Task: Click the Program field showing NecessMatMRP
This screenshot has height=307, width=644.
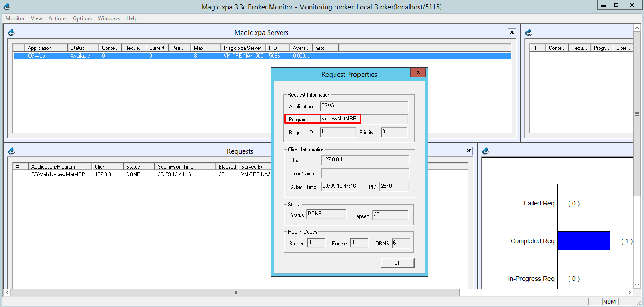Action: (364, 119)
